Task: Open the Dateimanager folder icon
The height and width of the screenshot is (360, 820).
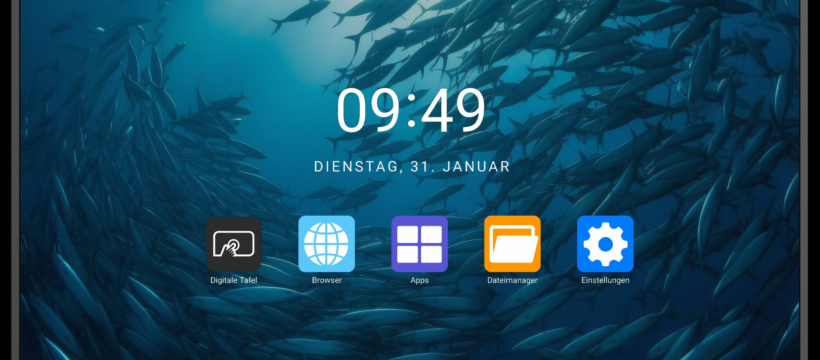Action: pos(512,244)
